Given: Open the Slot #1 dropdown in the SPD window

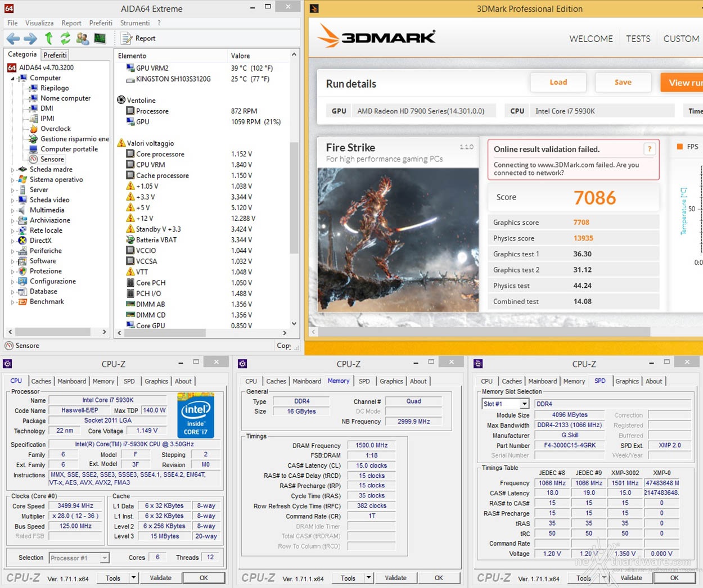Looking at the screenshot, I should 524,404.
